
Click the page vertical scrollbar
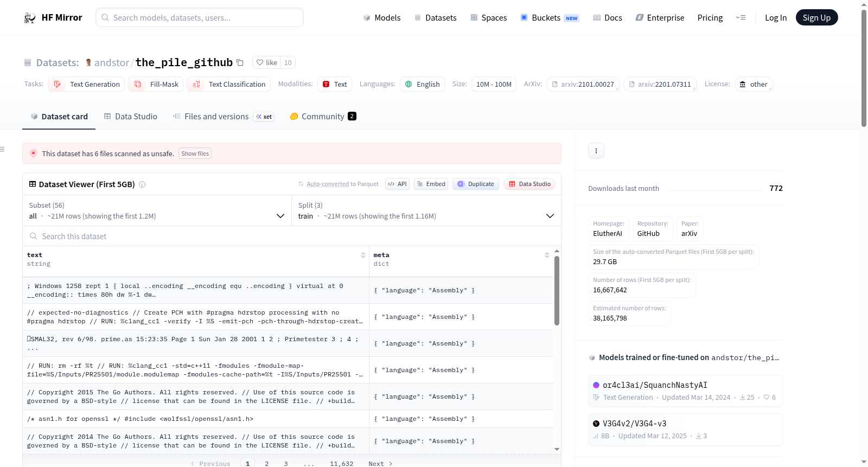click(x=864, y=68)
